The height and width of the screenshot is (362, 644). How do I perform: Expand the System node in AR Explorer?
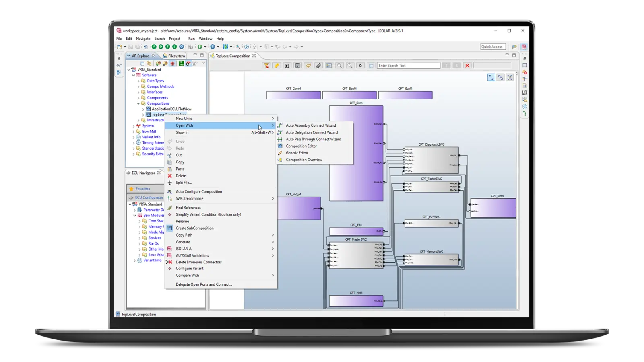[134, 126]
